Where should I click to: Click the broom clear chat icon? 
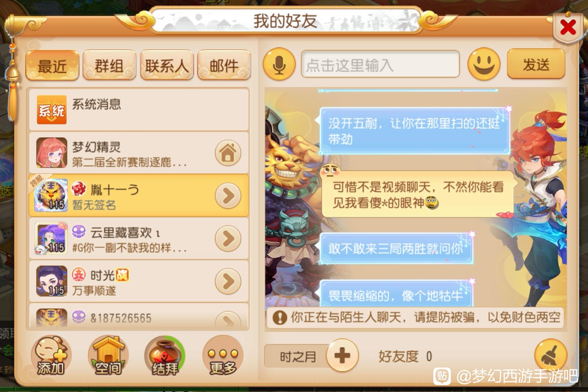[551, 355]
